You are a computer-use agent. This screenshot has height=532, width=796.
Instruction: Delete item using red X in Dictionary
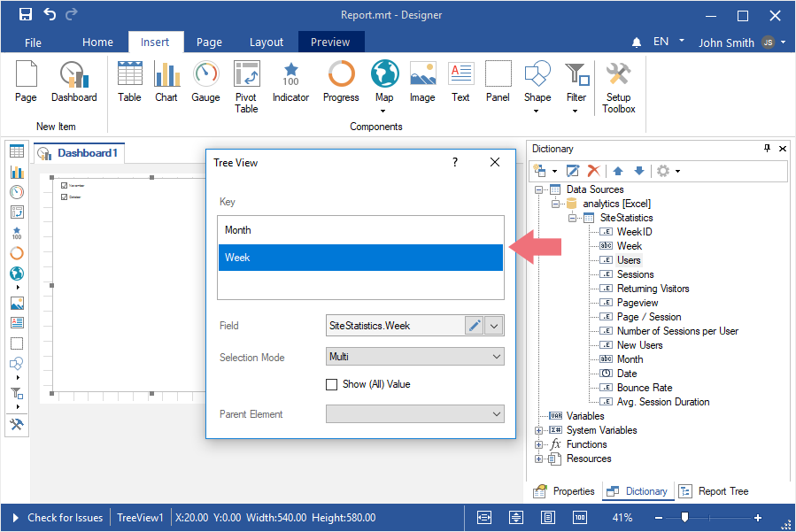[594, 171]
